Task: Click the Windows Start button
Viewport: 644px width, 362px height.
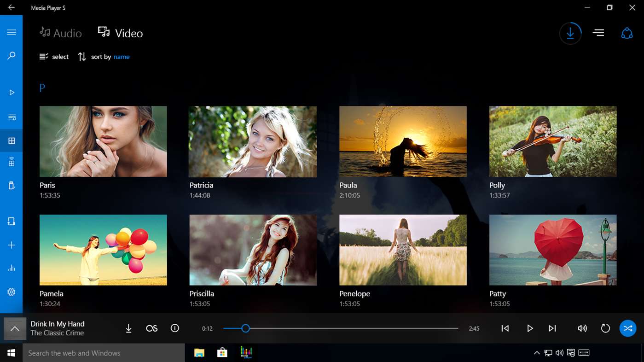Action: [11, 353]
